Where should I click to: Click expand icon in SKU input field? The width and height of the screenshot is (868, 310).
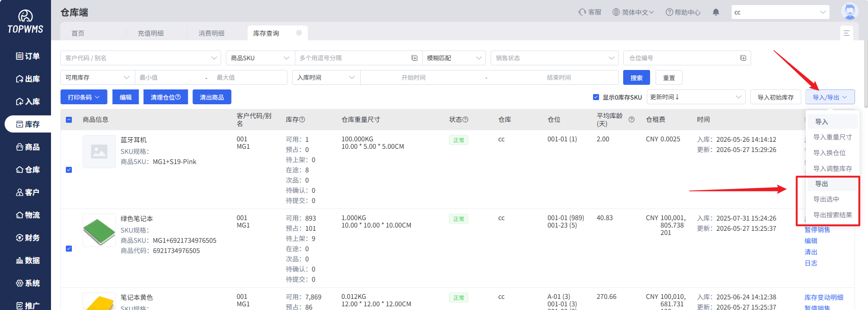(x=415, y=58)
